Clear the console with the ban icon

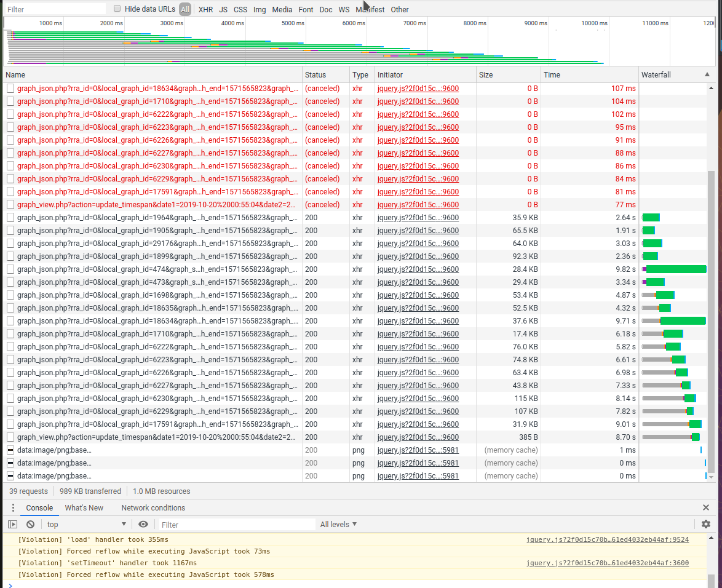(30, 524)
